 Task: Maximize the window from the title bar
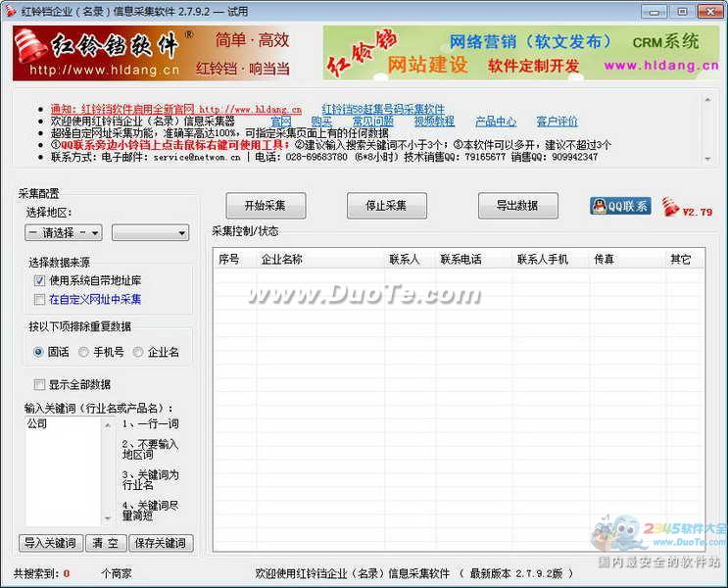(681, 11)
